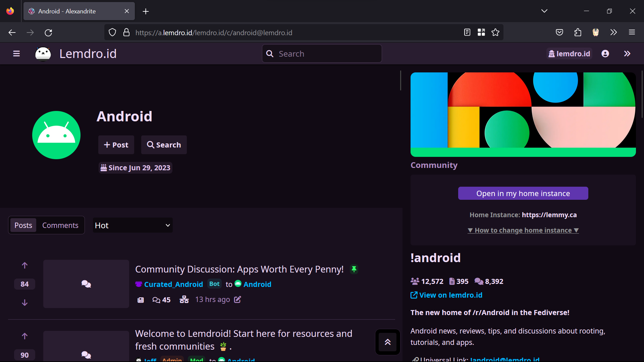Image resolution: width=644 pixels, height=362 pixels.
Task: Click the Lemdro.id panda logo
Action: click(43, 54)
